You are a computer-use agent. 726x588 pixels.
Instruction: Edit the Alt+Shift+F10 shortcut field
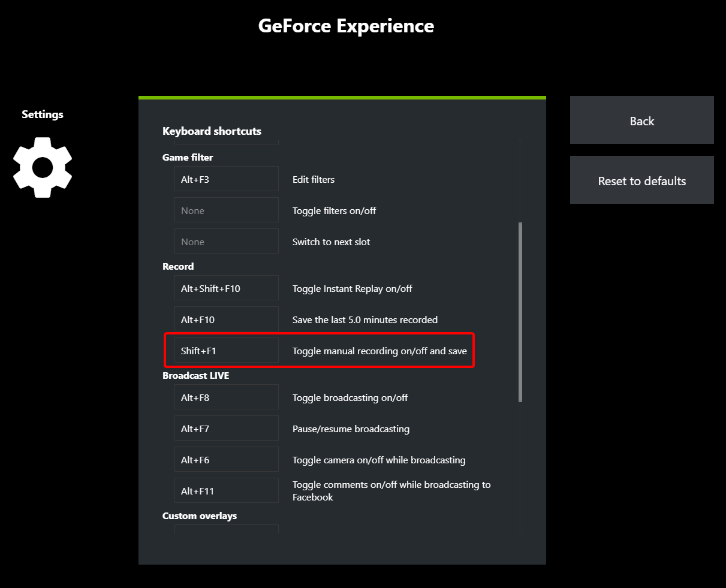[227, 288]
